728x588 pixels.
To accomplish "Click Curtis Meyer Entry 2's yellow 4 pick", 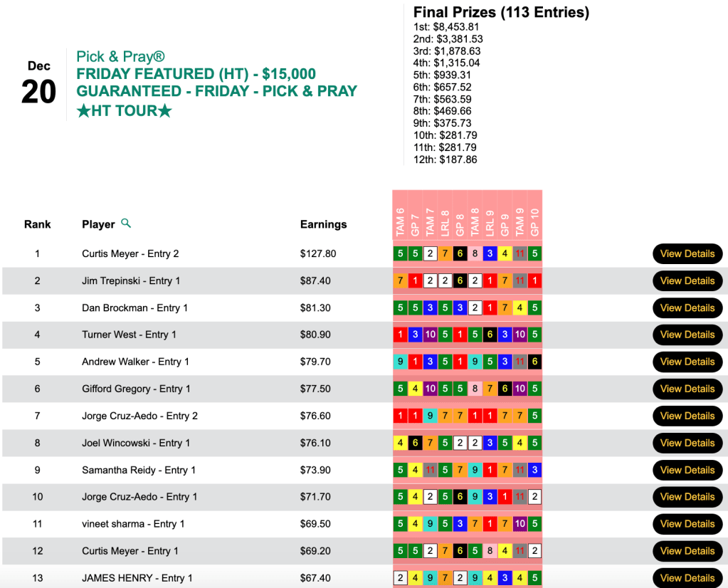I will [505, 254].
